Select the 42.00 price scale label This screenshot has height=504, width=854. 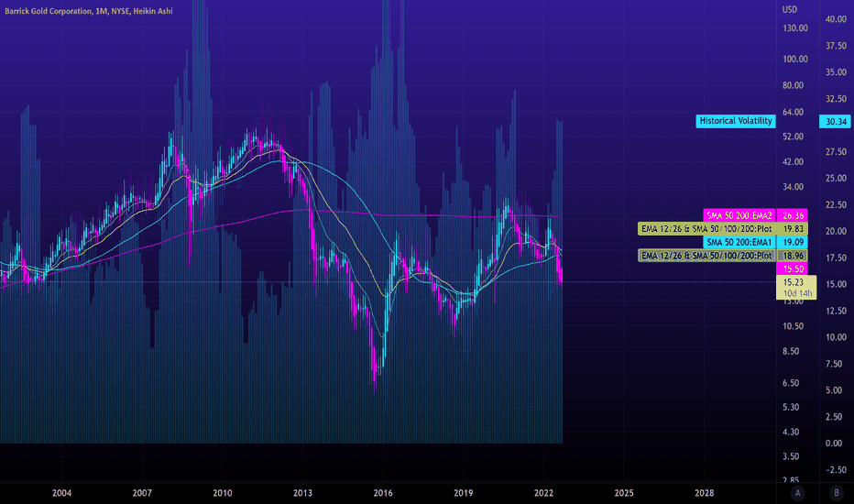(x=793, y=162)
